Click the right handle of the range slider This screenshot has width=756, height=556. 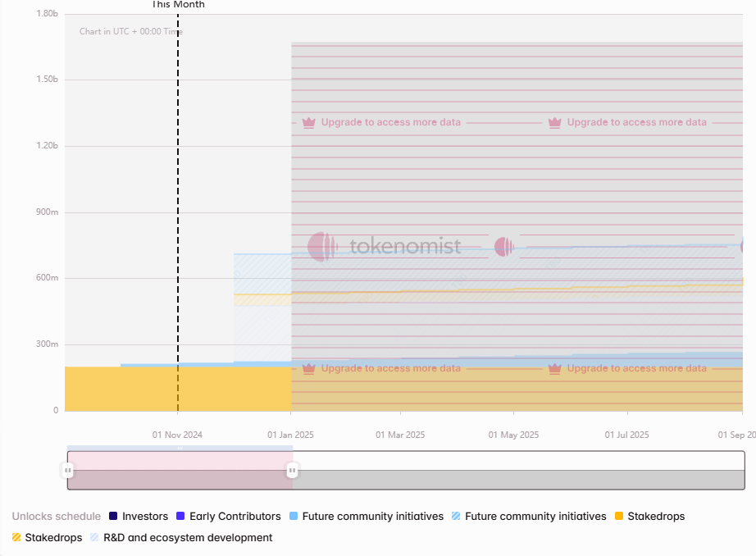click(292, 471)
